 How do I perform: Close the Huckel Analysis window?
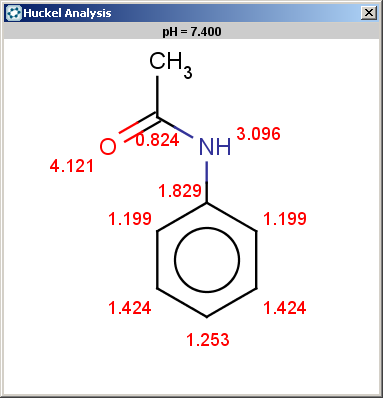(369, 13)
